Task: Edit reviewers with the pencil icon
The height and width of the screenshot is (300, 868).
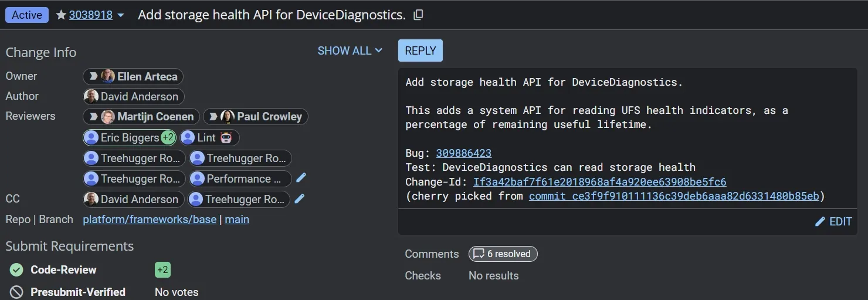Action: 301,178
